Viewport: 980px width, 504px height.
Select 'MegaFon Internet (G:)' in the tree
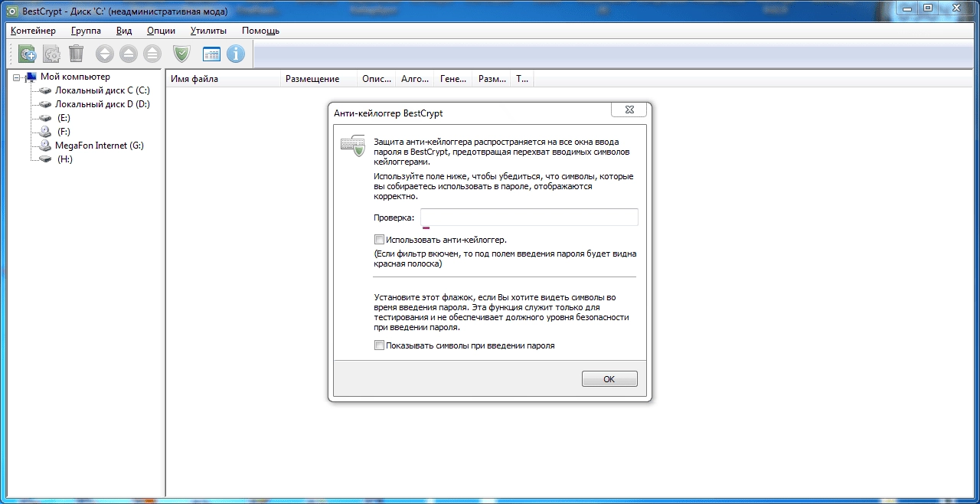tap(100, 146)
